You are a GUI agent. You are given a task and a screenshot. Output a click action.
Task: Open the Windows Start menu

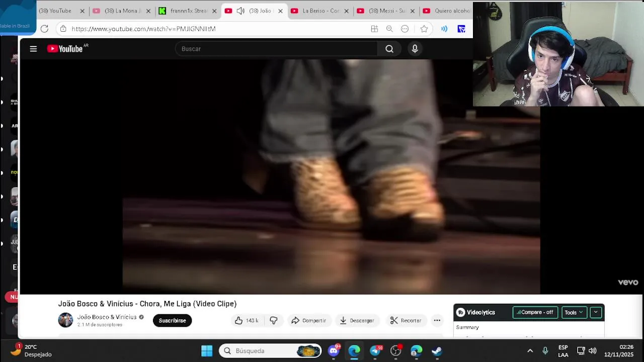coord(207,350)
